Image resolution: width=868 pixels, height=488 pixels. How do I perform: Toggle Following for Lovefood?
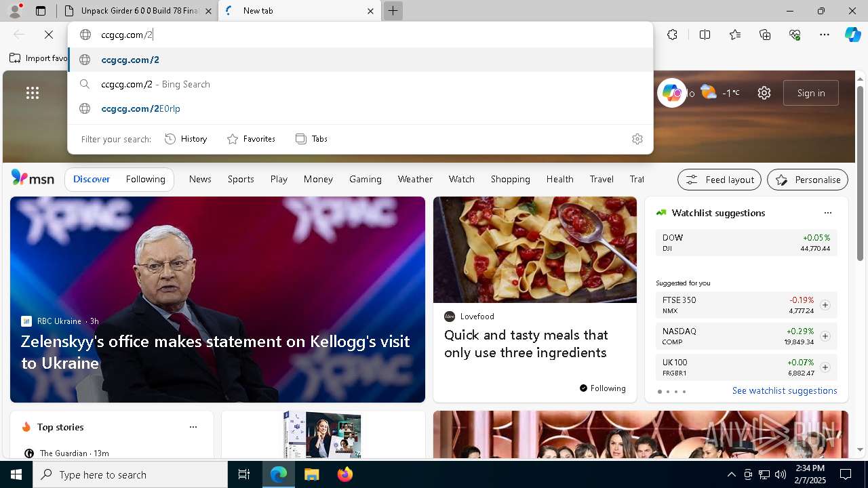click(x=602, y=388)
